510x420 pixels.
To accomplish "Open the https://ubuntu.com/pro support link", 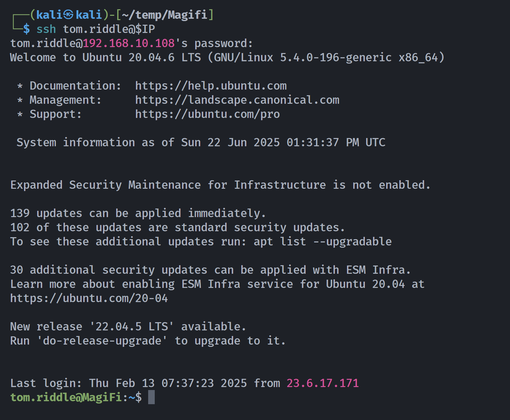I will click(x=207, y=114).
